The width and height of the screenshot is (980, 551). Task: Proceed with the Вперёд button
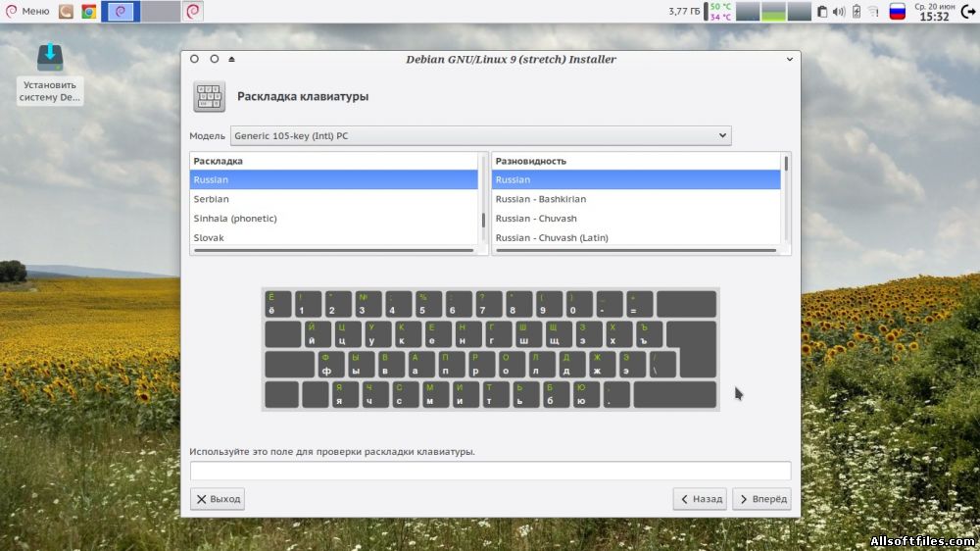(x=761, y=499)
